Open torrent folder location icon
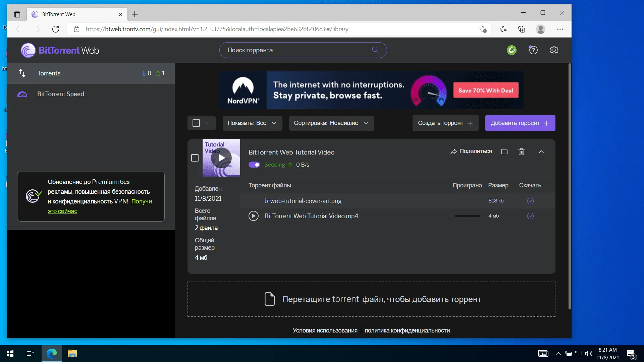The height and width of the screenshot is (362, 644). [x=504, y=152]
